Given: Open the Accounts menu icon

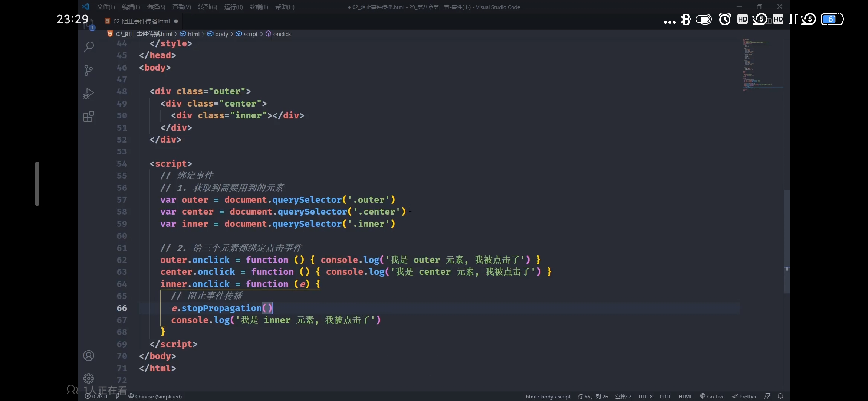Looking at the screenshot, I should 89,356.
